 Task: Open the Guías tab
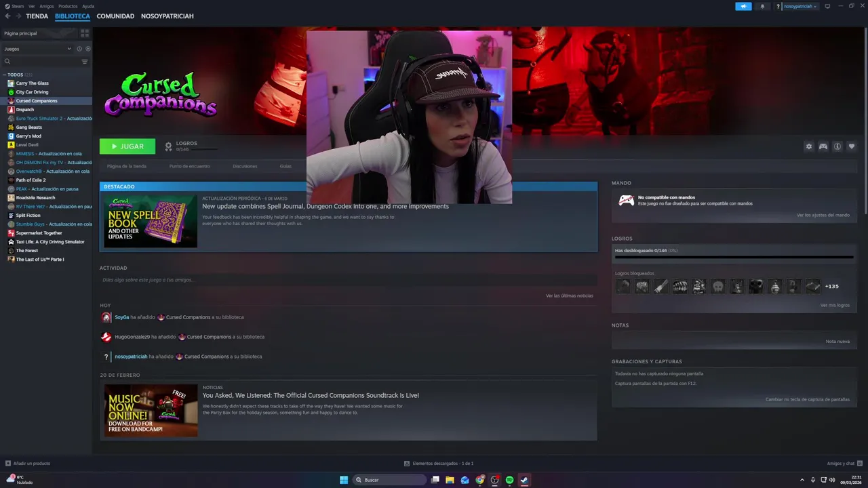pyautogui.click(x=285, y=166)
